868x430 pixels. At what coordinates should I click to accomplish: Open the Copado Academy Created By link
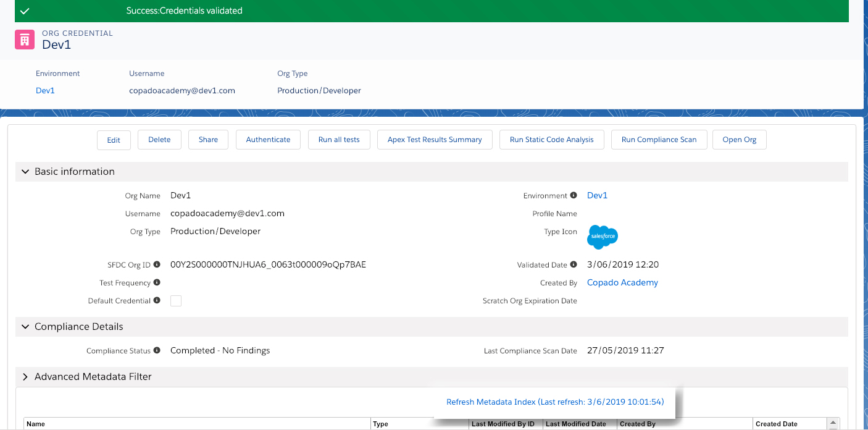(622, 282)
